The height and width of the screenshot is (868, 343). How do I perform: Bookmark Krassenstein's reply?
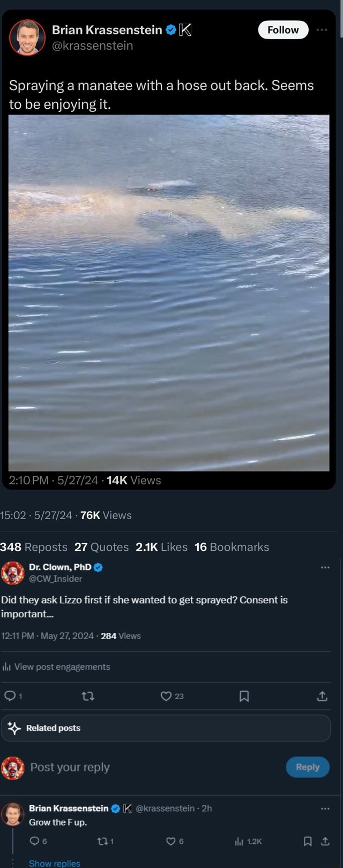tap(308, 841)
